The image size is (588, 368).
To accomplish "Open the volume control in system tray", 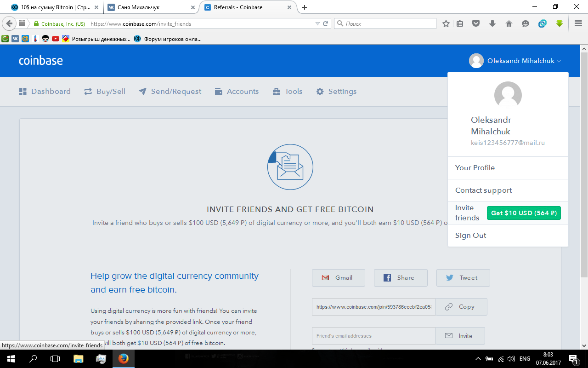I will (511, 359).
